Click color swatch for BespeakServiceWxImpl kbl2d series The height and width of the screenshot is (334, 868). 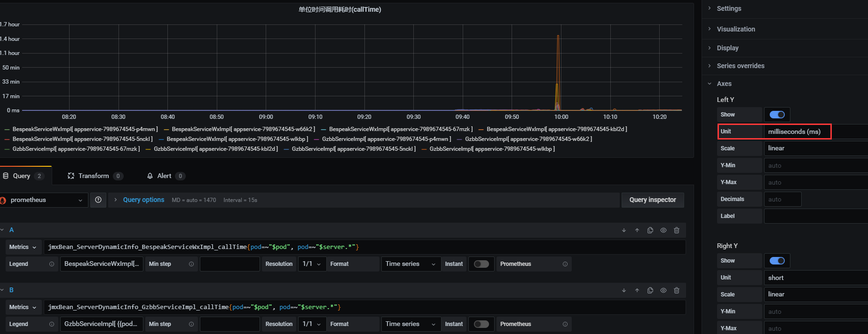(481, 129)
